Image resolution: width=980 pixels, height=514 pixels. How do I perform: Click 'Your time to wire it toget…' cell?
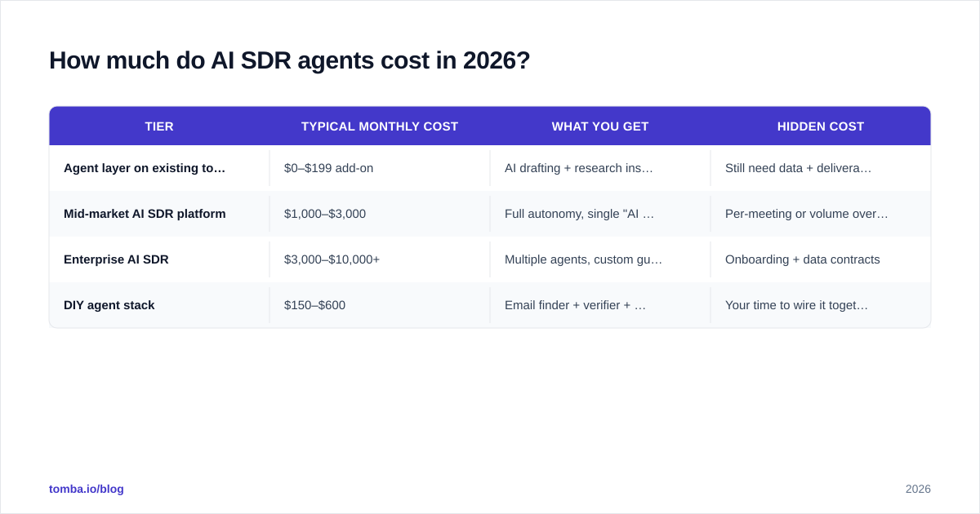(821, 305)
